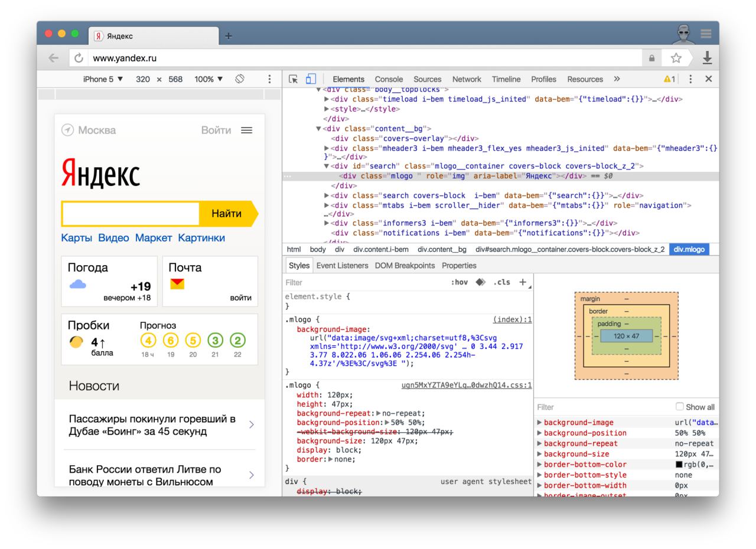Screen dimensions: 756x549
Task: Open downloads with the download arrow icon
Action: click(x=707, y=58)
